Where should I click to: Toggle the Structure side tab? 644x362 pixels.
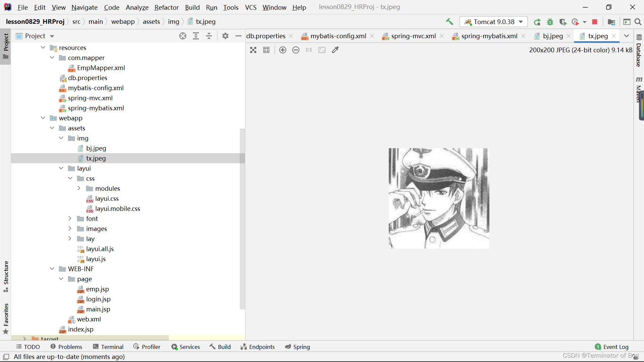pos(6,276)
